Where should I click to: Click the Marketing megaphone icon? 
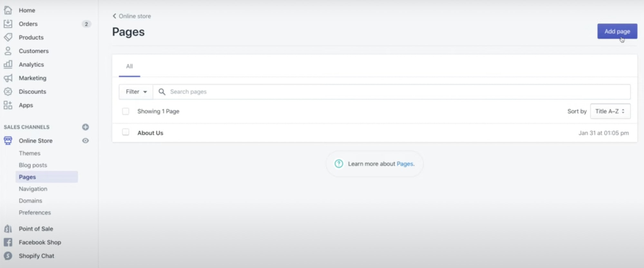(x=8, y=78)
